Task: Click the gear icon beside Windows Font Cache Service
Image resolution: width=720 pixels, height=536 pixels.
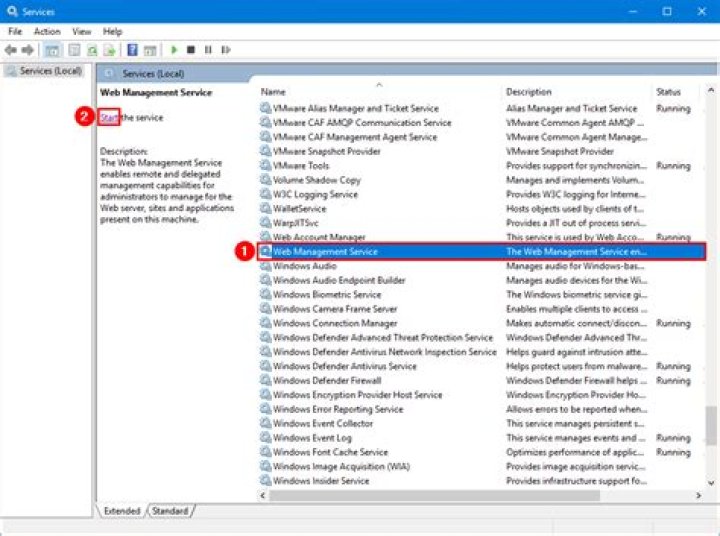Action: (265, 452)
